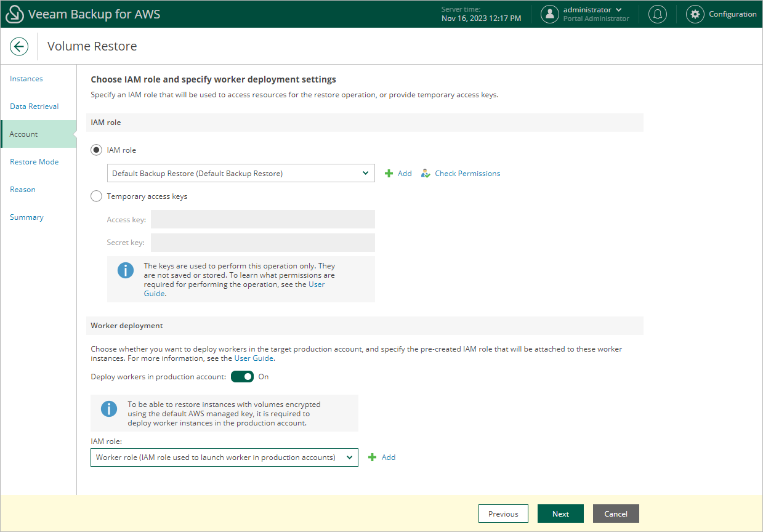Select the Account step
Viewport: 763px width, 532px height.
pyautogui.click(x=39, y=134)
